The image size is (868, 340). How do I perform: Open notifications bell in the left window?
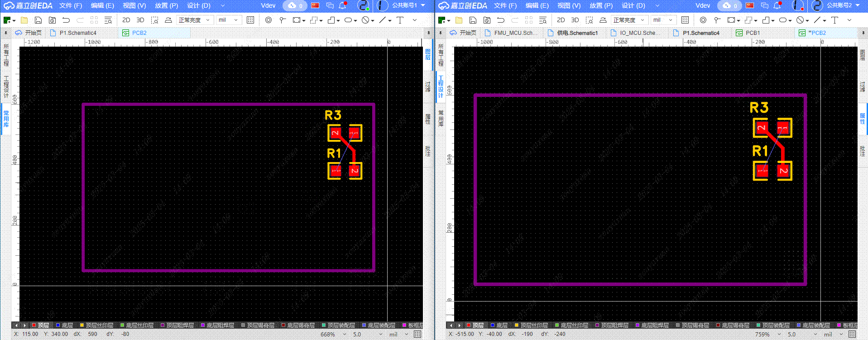tap(343, 5)
